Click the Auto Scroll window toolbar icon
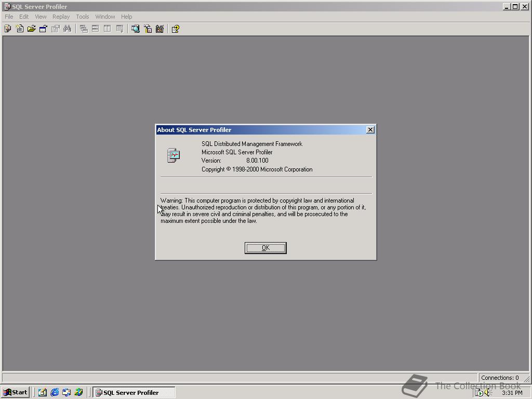Viewport: 532px width, 399px height. 119,29
